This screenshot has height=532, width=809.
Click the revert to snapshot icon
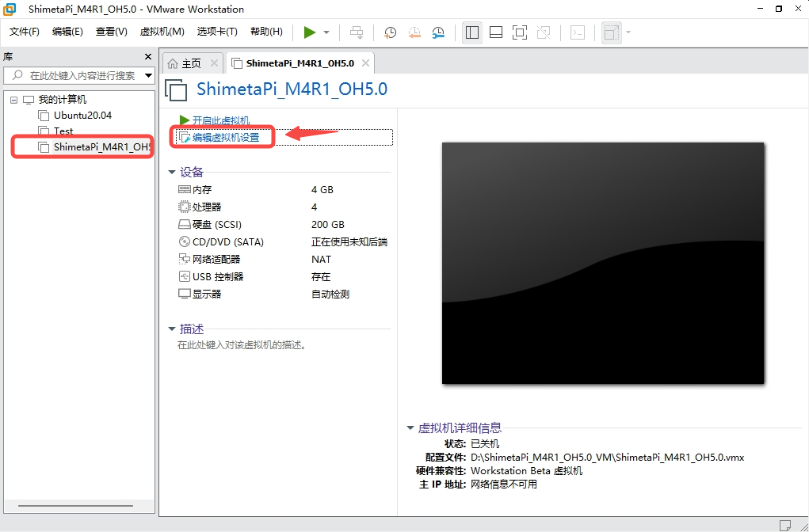(x=414, y=32)
